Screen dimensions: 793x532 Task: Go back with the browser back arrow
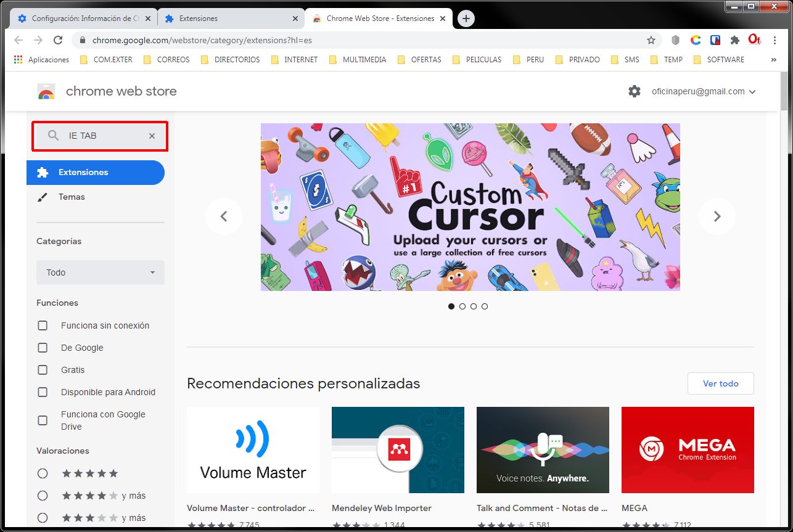click(x=18, y=40)
